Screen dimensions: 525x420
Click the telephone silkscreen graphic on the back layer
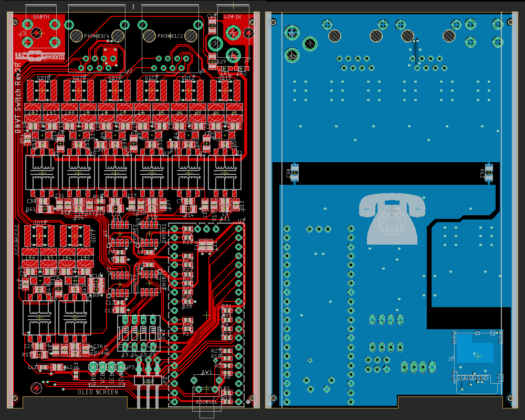point(392,218)
